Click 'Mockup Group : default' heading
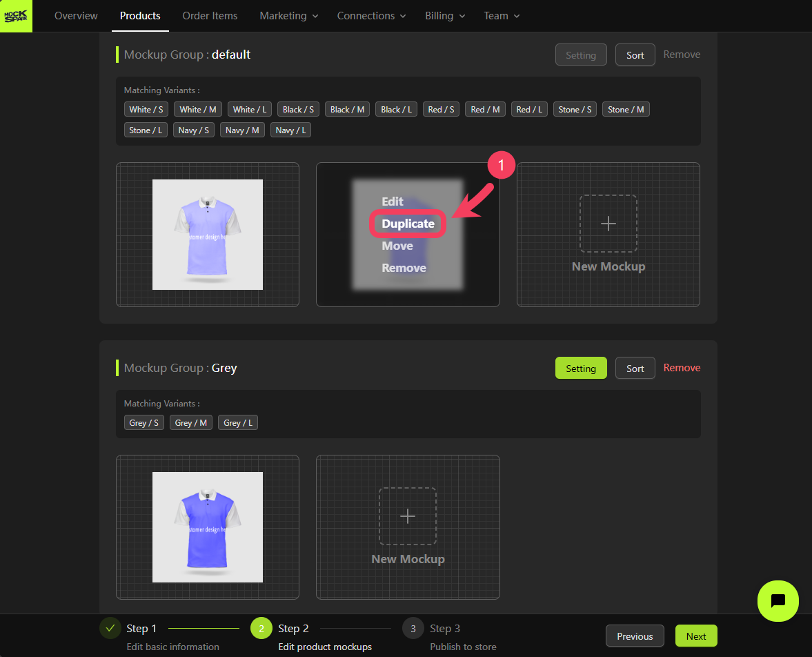Image resolution: width=812 pixels, height=657 pixels. point(187,55)
